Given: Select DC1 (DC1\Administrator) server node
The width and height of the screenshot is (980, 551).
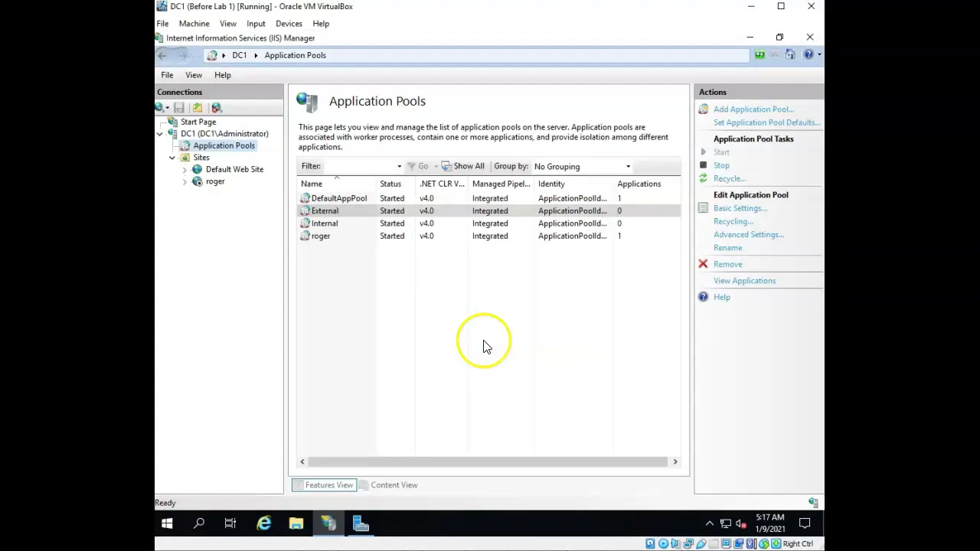Looking at the screenshot, I should 224,134.
